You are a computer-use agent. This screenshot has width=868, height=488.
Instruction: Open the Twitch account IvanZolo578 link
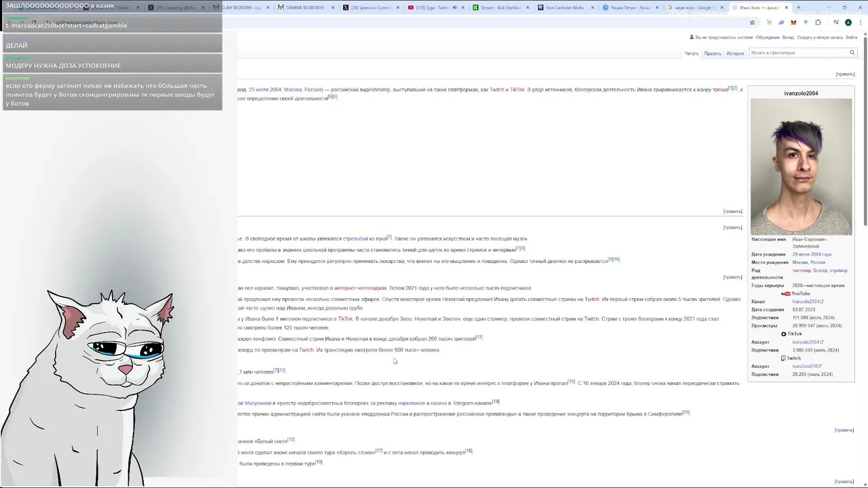click(807, 366)
